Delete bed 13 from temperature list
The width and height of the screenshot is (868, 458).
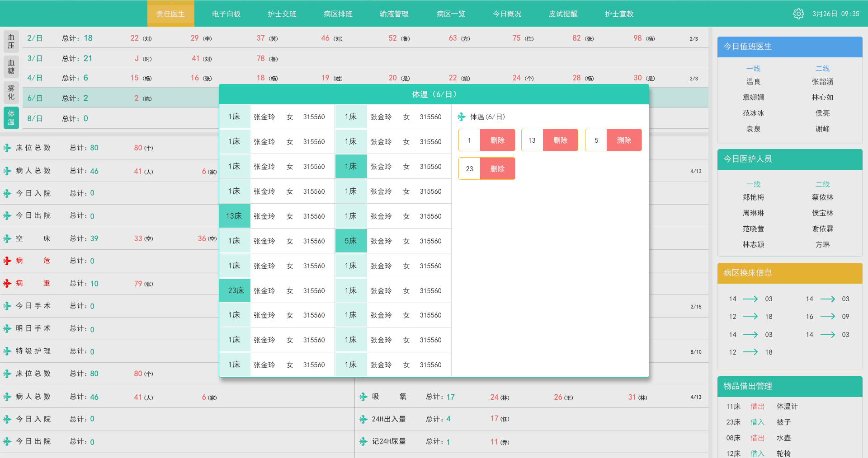click(560, 140)
